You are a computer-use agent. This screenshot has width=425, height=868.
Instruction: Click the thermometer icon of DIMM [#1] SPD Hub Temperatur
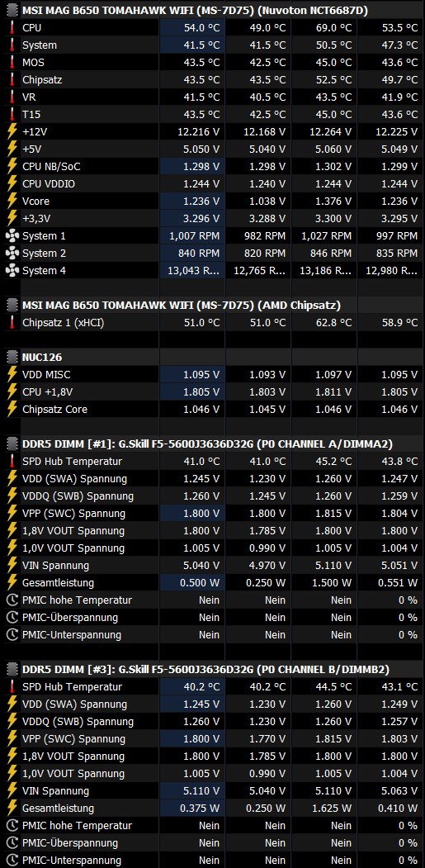tap(12, 461)
